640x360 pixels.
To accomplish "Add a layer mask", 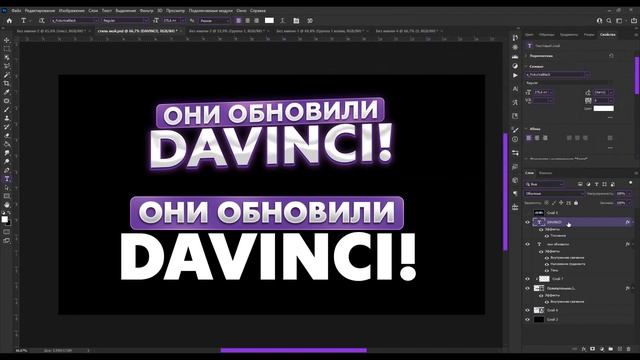I will [593, 349].
